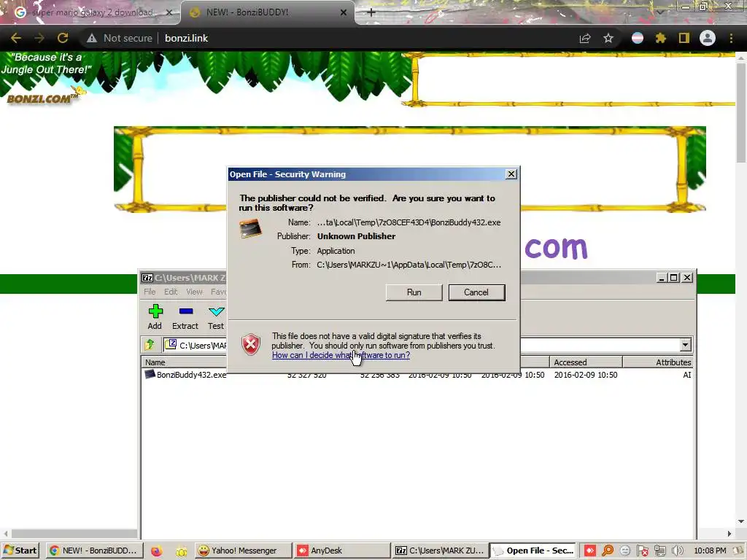747x560 pixels.
Task: Go forward in the browser
Action: click(39, 38)
